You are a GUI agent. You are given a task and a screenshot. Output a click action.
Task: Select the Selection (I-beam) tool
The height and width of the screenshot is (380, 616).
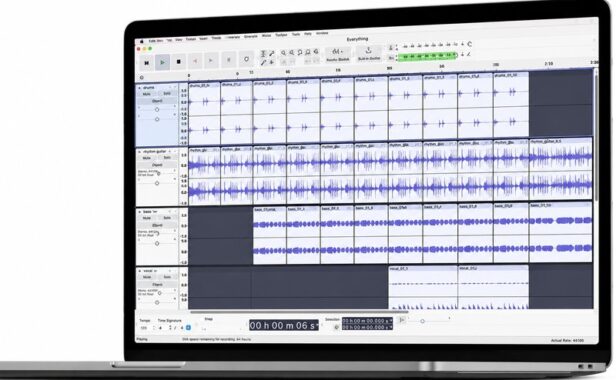tap(263, 54)
